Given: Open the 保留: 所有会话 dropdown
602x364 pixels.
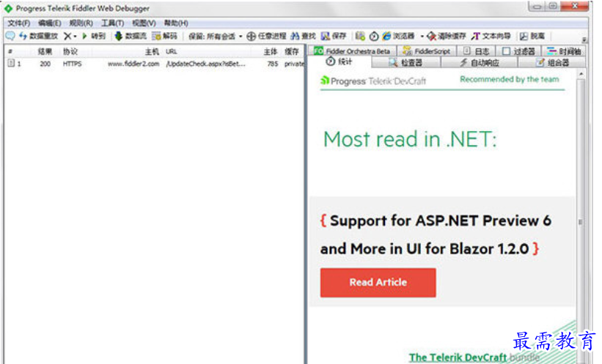Looking at the screenshot, I should point(216,36).
